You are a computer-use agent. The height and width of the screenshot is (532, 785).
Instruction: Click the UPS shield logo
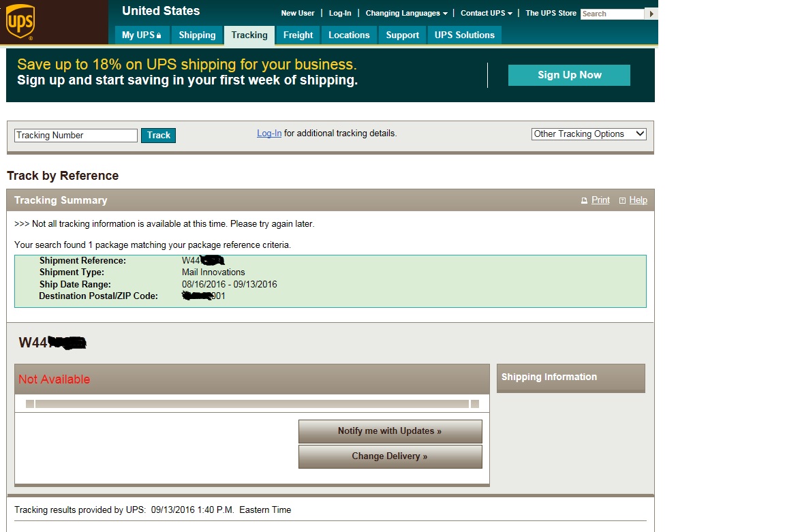click(20, 22)
